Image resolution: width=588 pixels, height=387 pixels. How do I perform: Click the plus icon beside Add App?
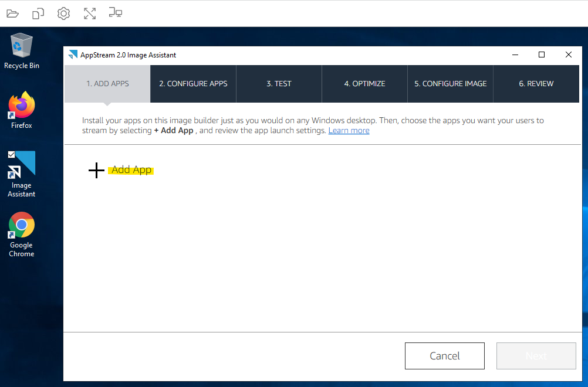96,170
